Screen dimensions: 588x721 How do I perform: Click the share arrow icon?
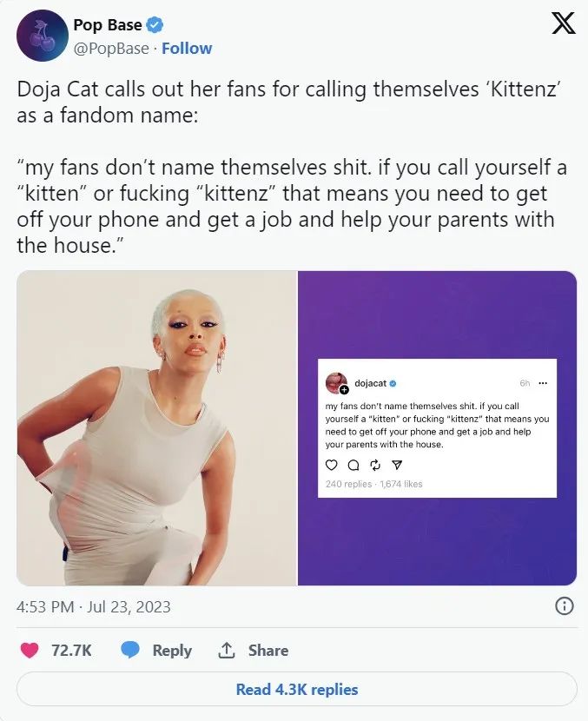pyautogui.click(x=226, y=650)
